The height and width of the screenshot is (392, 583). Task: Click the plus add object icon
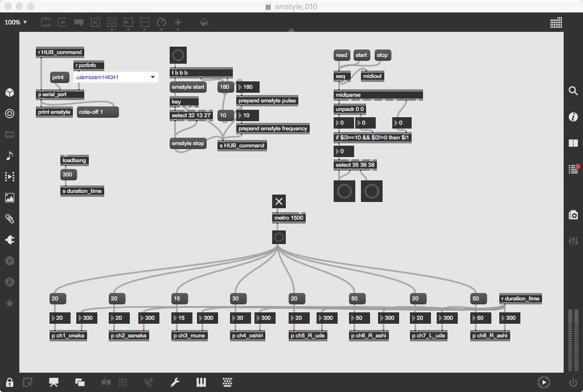[x=178, y=23]
